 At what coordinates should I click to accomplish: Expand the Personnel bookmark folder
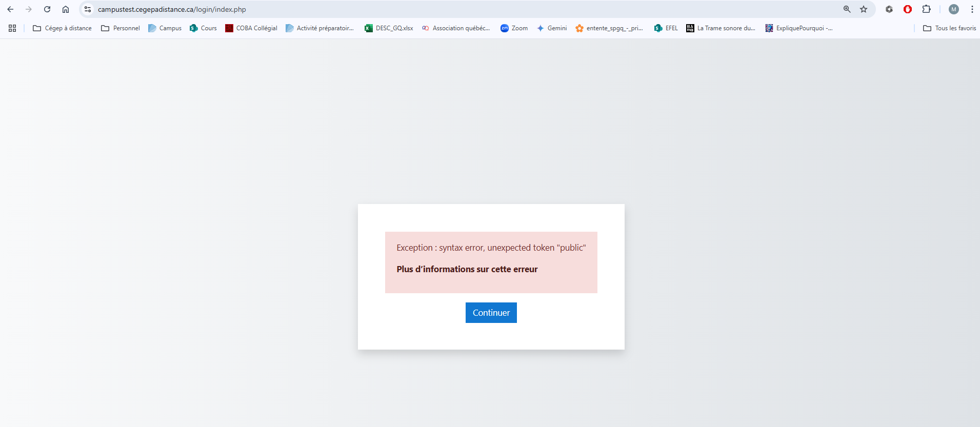121,28
